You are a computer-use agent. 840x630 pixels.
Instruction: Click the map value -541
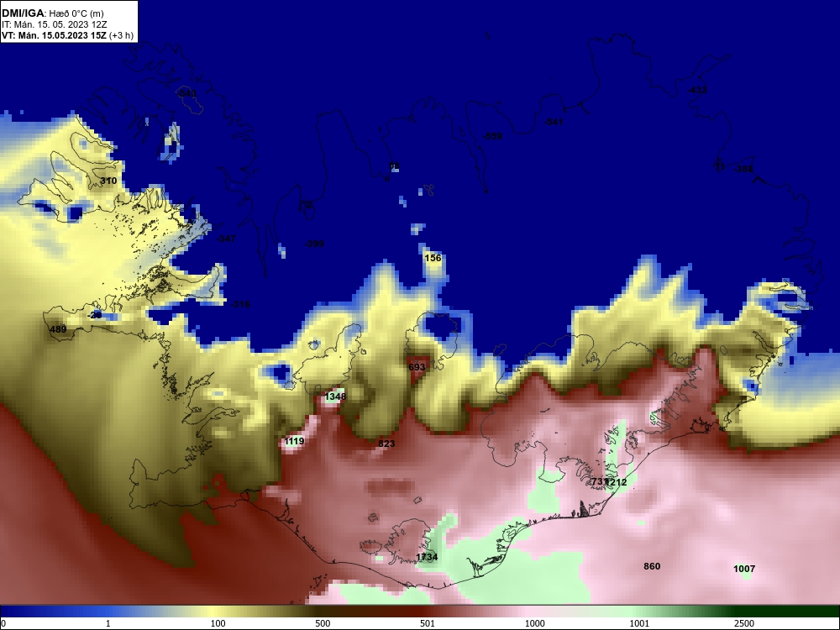(554, 122)
